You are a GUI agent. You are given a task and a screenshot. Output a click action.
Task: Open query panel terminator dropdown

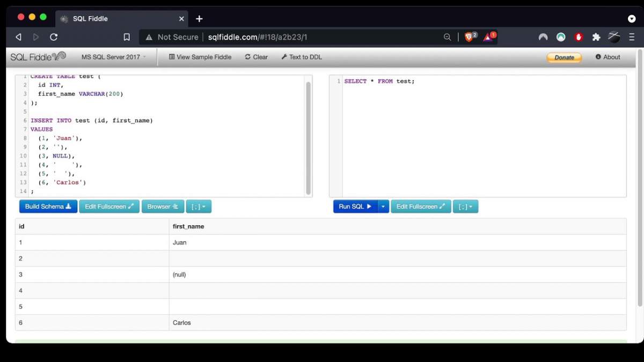click(x=465, y=206)
